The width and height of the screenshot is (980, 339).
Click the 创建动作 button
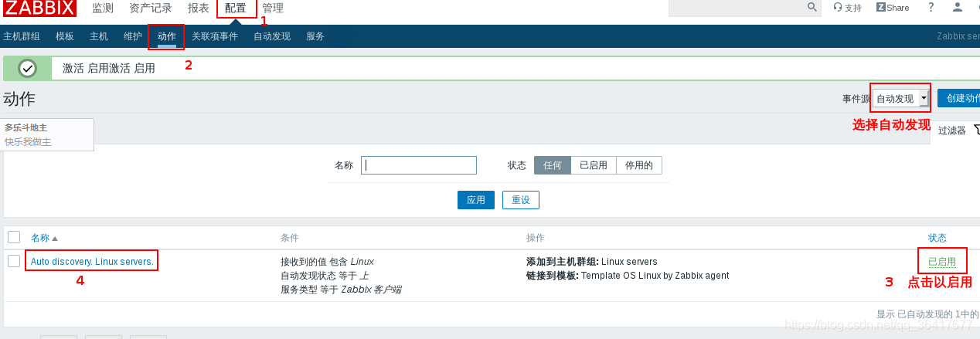(958, 98)
